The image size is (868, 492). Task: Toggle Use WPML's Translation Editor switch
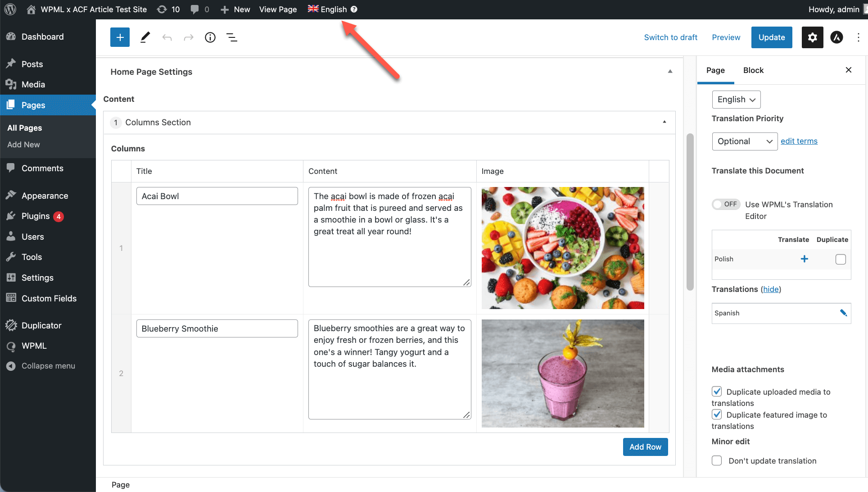pos(726,204)
